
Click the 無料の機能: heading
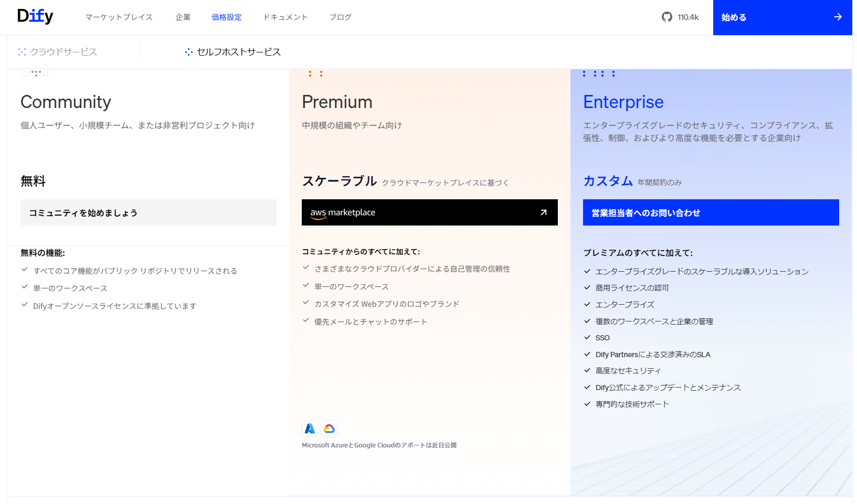click(x=43, y=253)
